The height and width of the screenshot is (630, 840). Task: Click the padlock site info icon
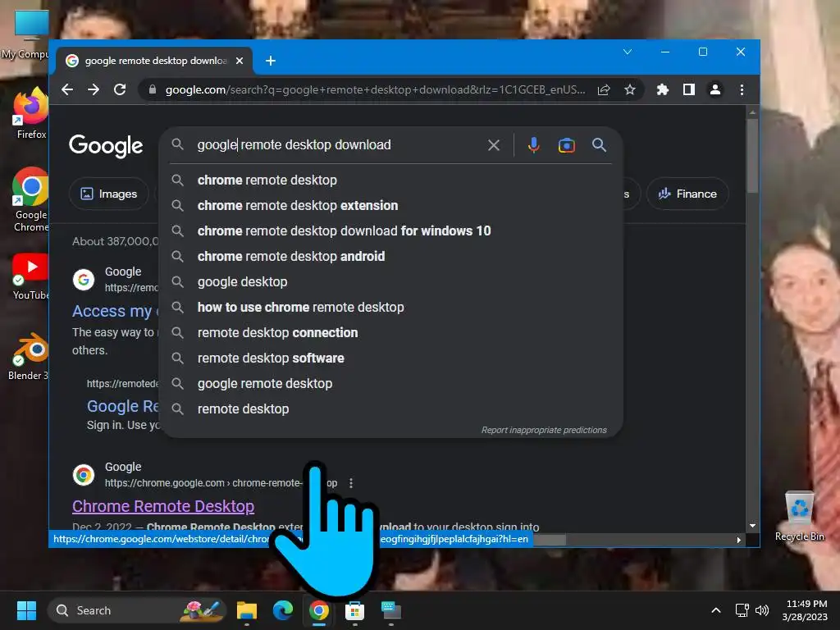(152, 89)
